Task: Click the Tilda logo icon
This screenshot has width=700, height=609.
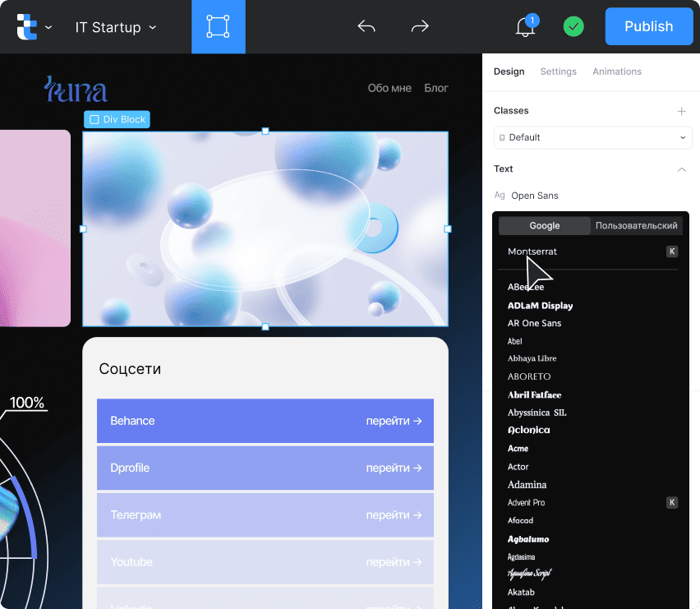Action: point(27,27)
